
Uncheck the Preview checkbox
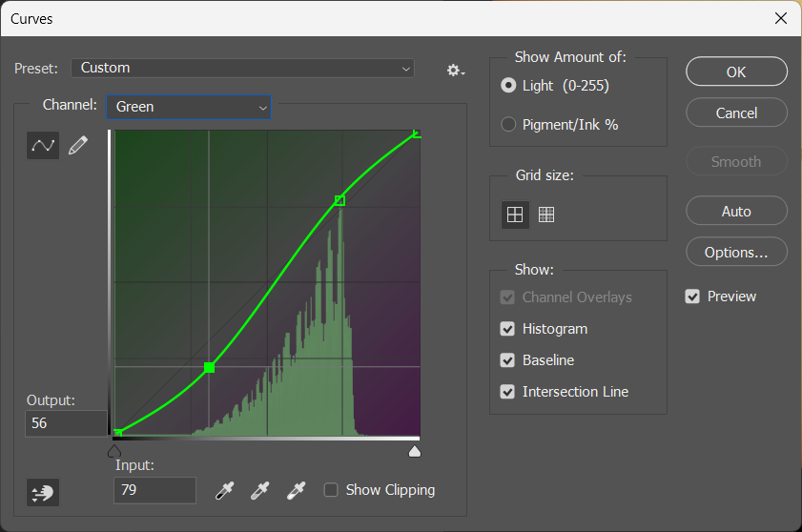(x=692, y=297)
